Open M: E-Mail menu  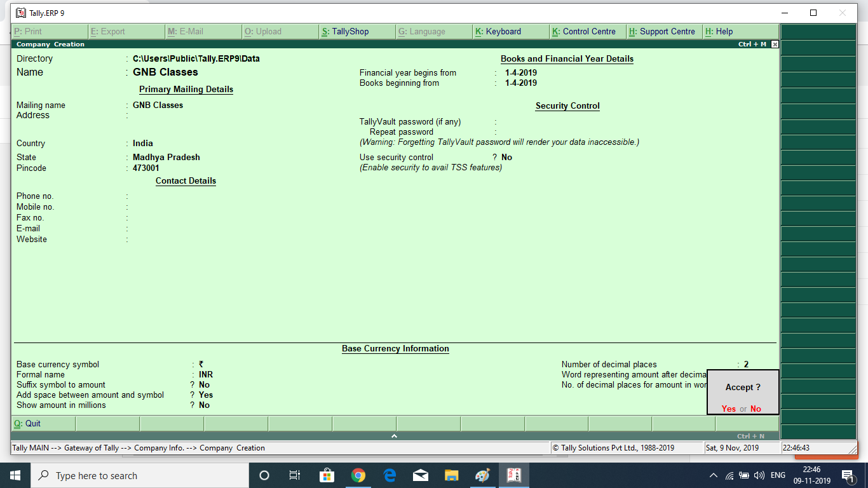(x=203, y=31)
